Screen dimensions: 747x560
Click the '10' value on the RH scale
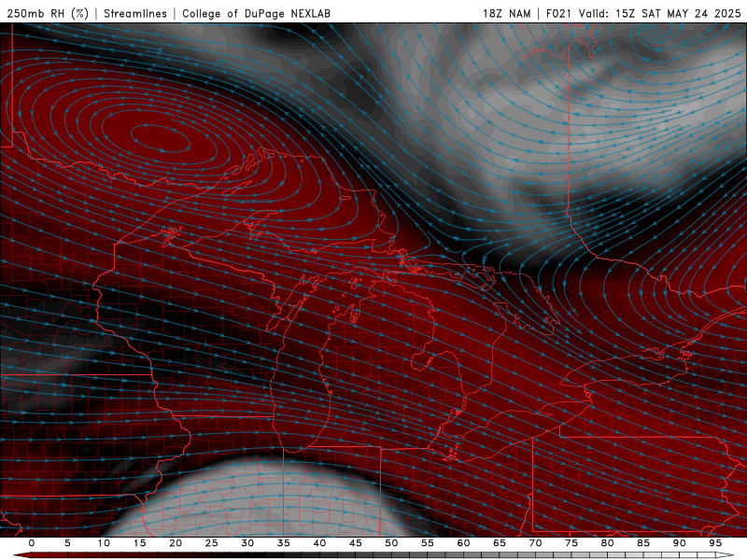(x=104, y=543)
